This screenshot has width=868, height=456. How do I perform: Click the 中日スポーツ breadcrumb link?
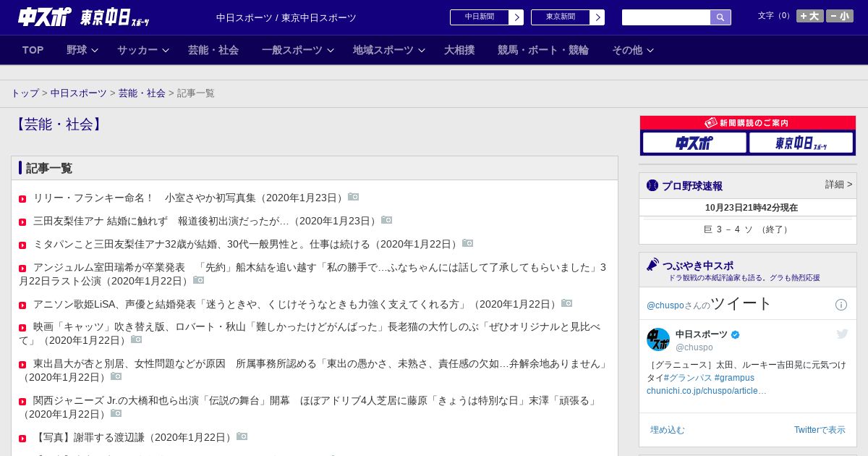point(78,93)
